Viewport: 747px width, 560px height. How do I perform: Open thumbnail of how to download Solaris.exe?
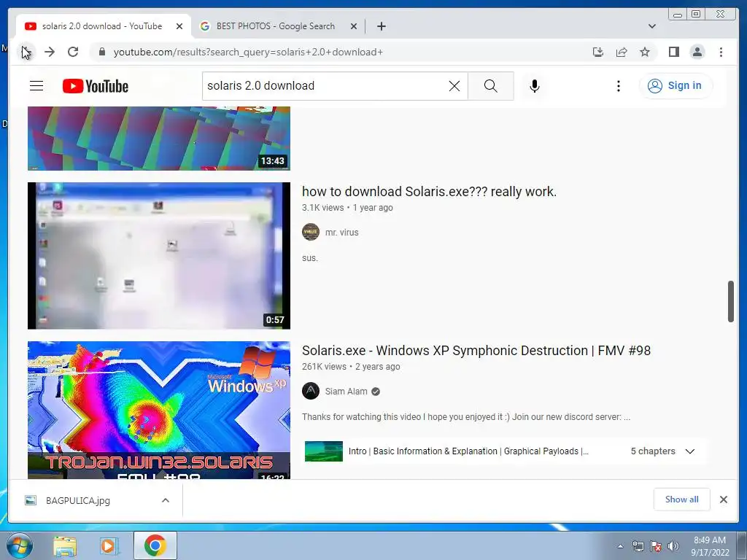pos(158,256)
